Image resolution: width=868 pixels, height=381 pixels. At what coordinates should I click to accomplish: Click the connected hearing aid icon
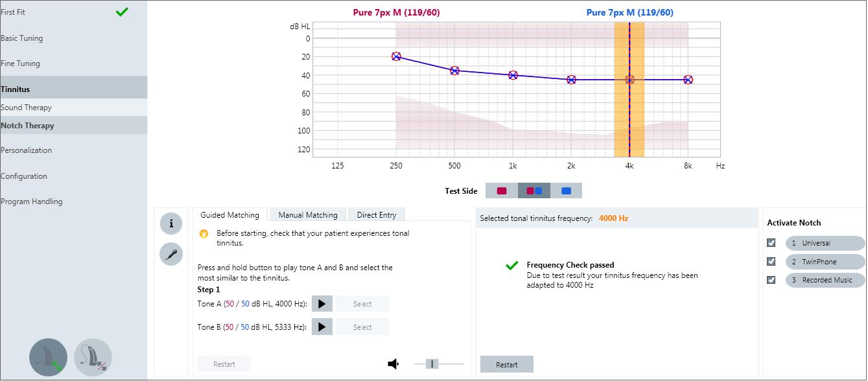pyautogui.click(x=48, y=357)
